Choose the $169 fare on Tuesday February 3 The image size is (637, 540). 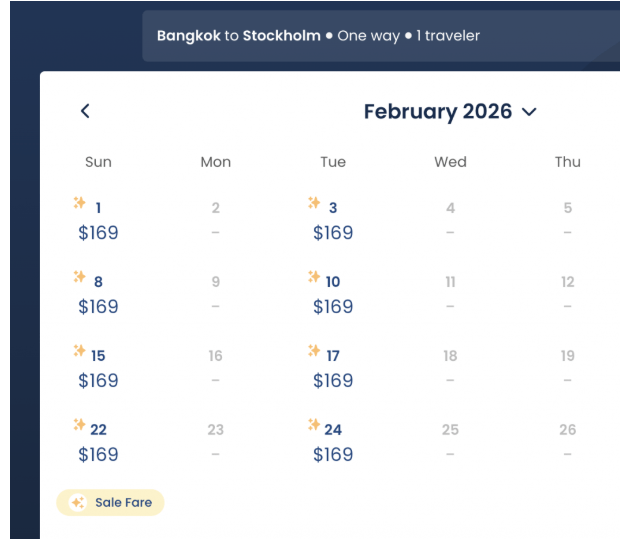point(333,233)
